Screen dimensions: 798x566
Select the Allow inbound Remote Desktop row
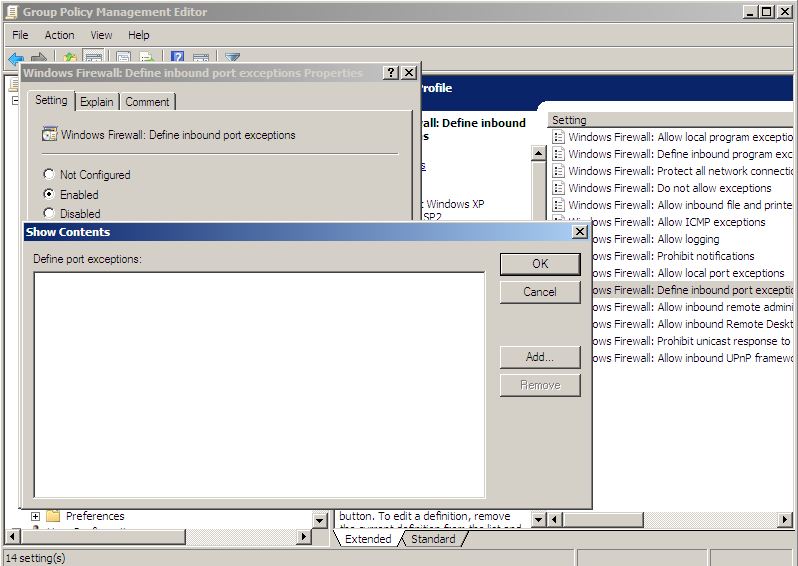[692, 324]
